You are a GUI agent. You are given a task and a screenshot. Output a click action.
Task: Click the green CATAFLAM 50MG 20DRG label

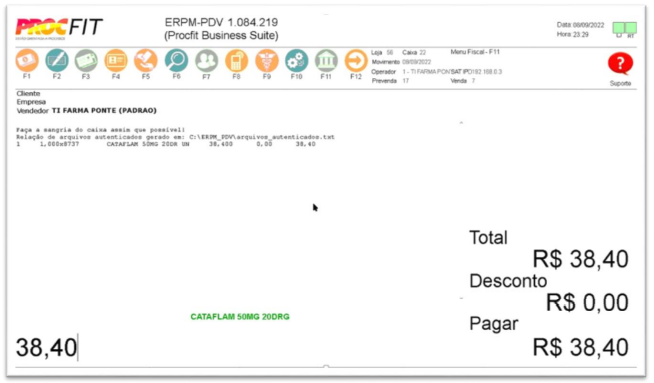coord(240,317)
